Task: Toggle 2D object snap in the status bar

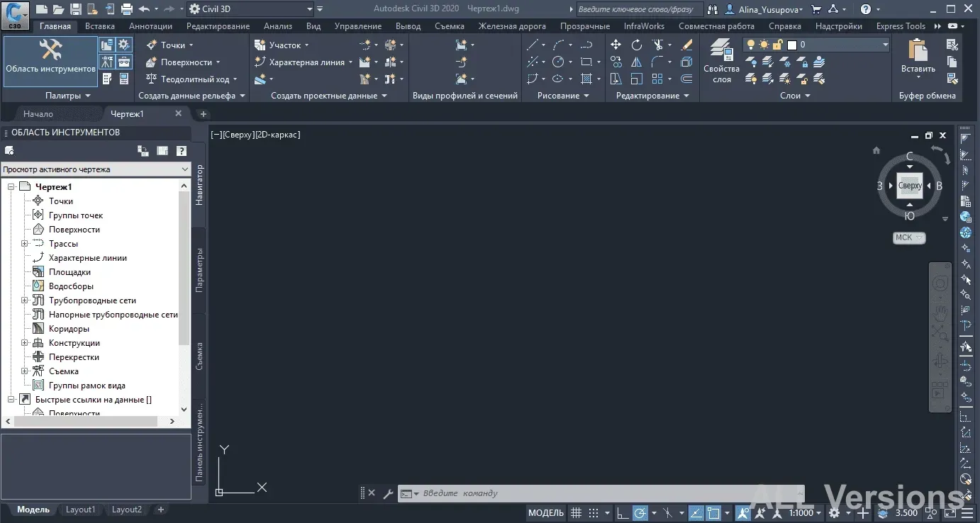Action: point(713,512)
